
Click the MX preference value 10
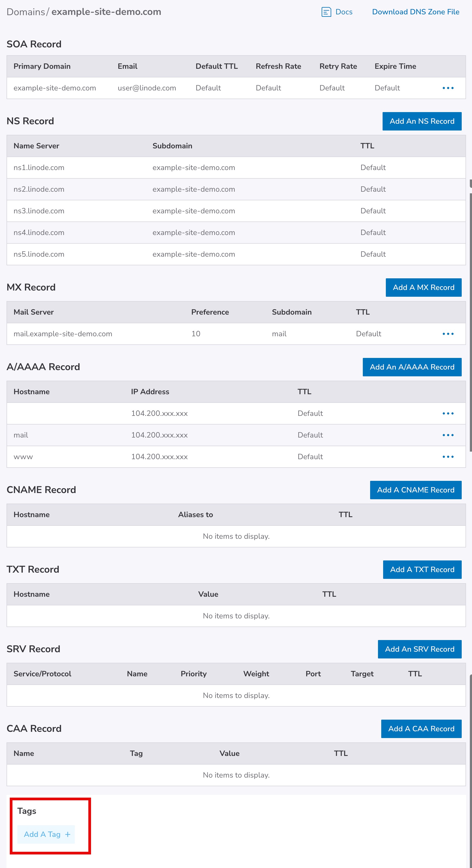pyautogui.click(x=196, y=334)
